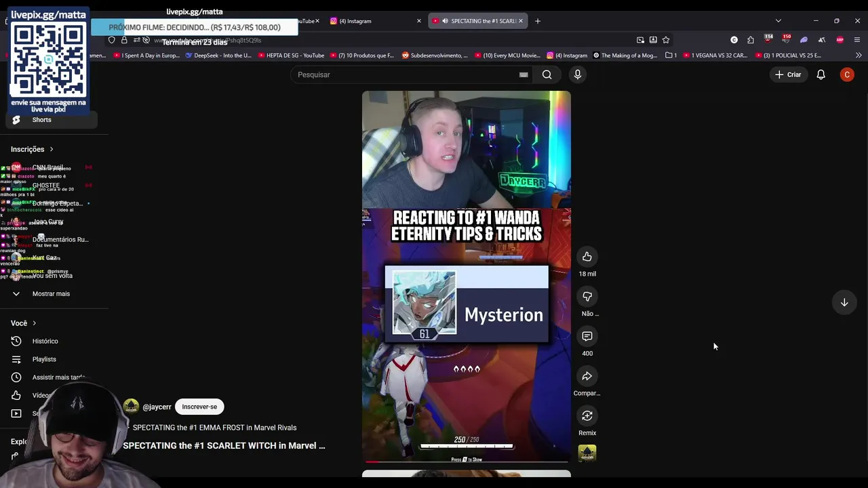Open the (4) Instagram bookmark
This screenshot has width=868, height=488.
[x=567, y=56]
